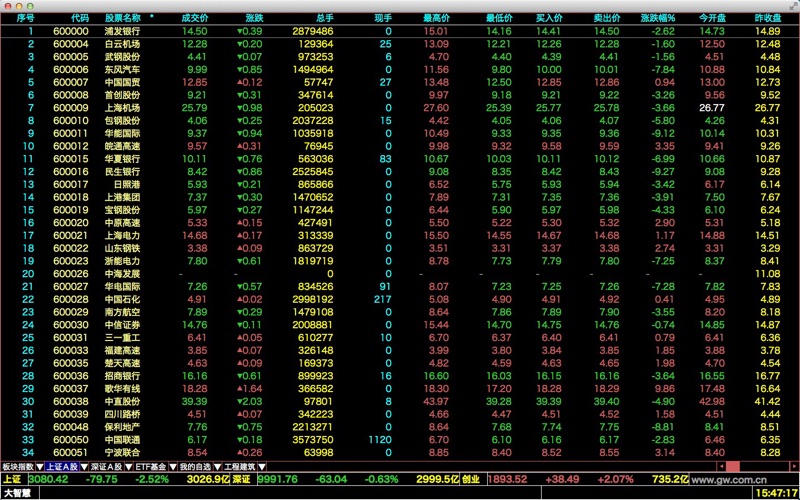Sort by 最高价 column header

click(x=436, y=18)
